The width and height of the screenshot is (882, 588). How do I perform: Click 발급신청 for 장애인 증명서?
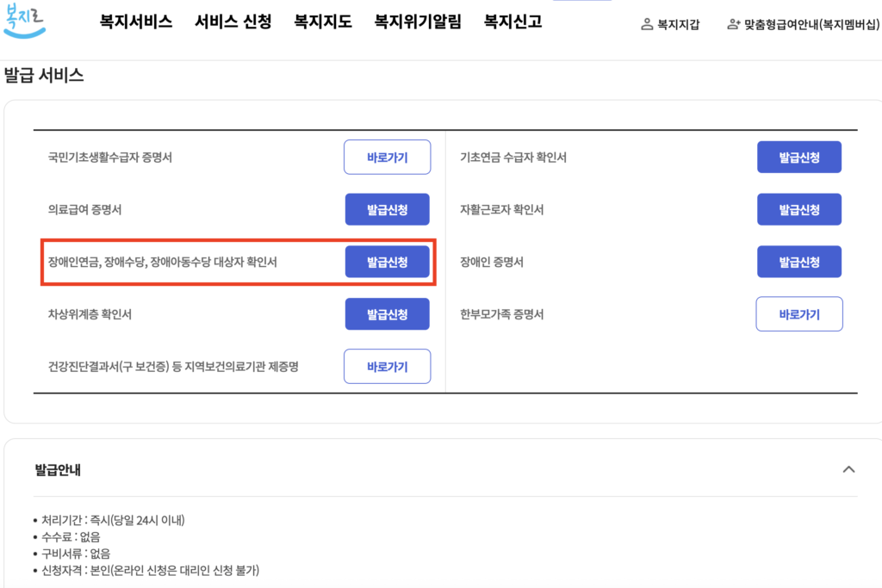pyautogui.click(x=798, y=262)
